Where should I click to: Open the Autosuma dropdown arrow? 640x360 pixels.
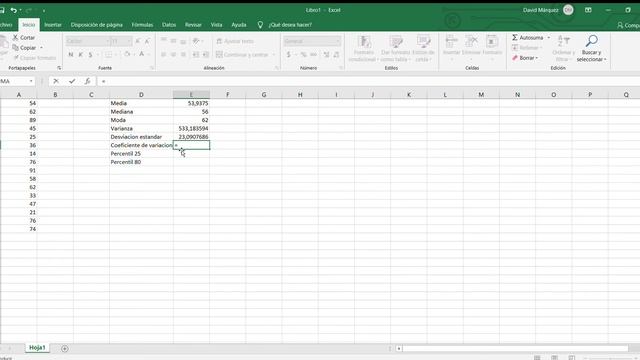coord(549,38)
